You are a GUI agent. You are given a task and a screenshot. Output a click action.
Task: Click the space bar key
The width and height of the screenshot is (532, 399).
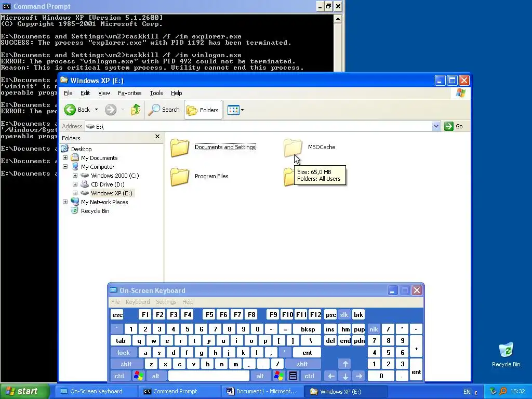click(x=209, y=376)
